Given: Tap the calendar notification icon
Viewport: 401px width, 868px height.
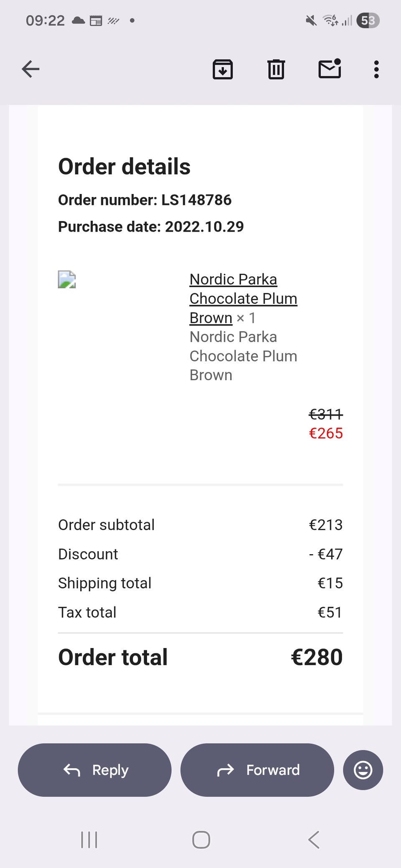Looking at the screenshot, I should [x=96, y=20].
